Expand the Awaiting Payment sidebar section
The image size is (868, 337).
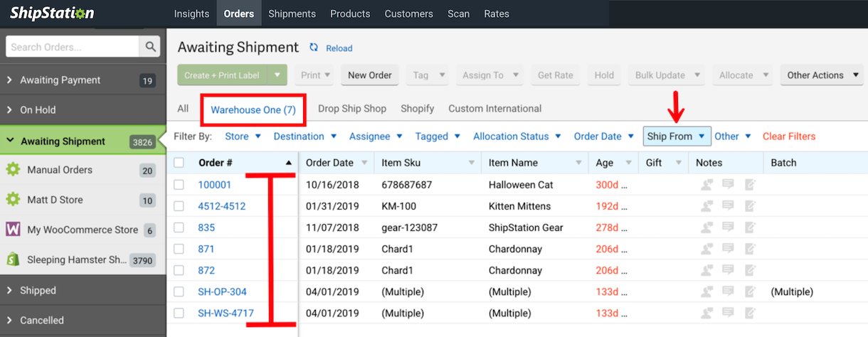[x=10, y=80]
